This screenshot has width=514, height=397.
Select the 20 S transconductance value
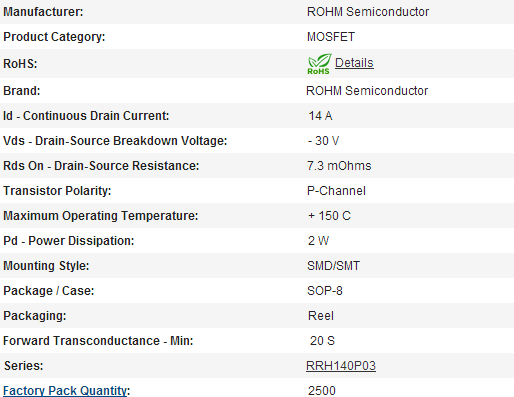[322, 341]
